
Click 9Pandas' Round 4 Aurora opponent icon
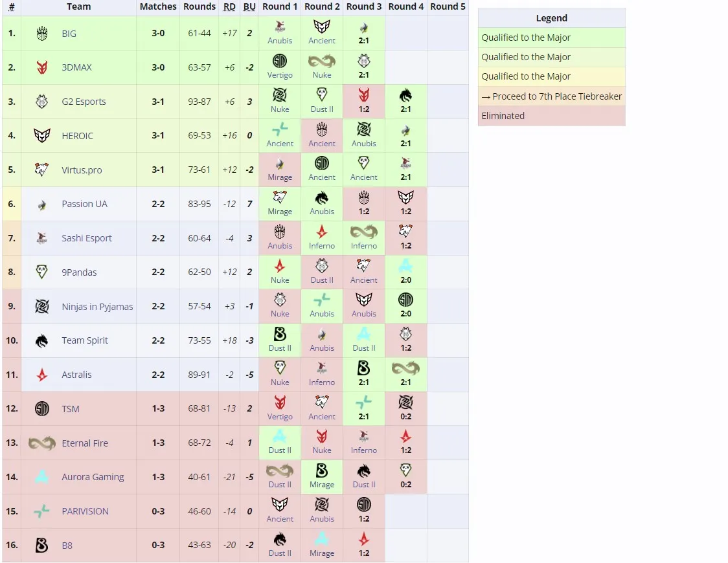pos(406,266)
